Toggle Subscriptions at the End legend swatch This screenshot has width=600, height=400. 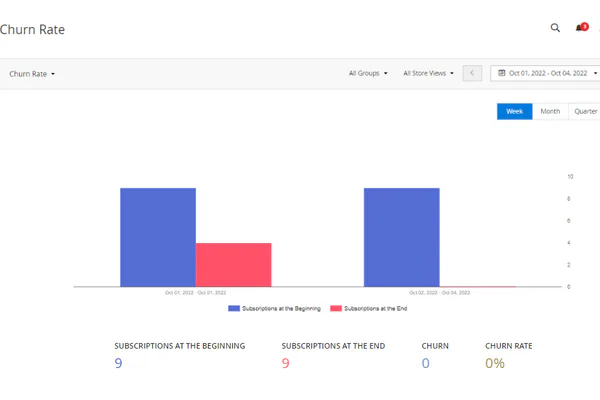[x=336, y=309]
